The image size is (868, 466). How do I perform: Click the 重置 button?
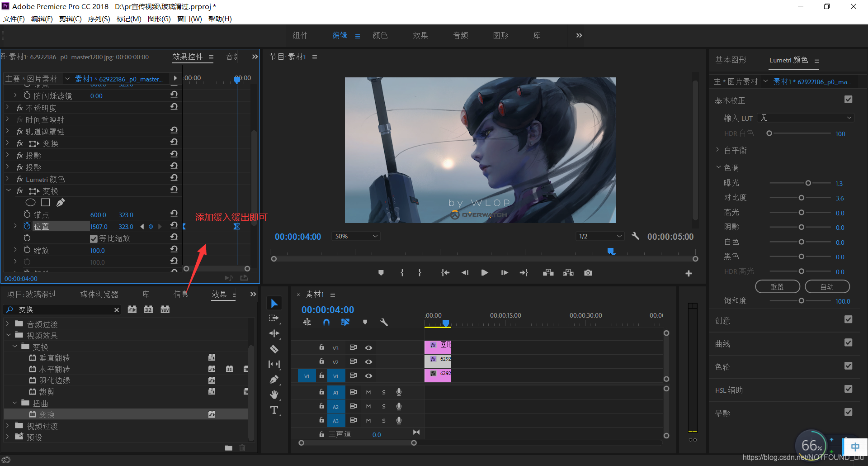tap(778, 287)
